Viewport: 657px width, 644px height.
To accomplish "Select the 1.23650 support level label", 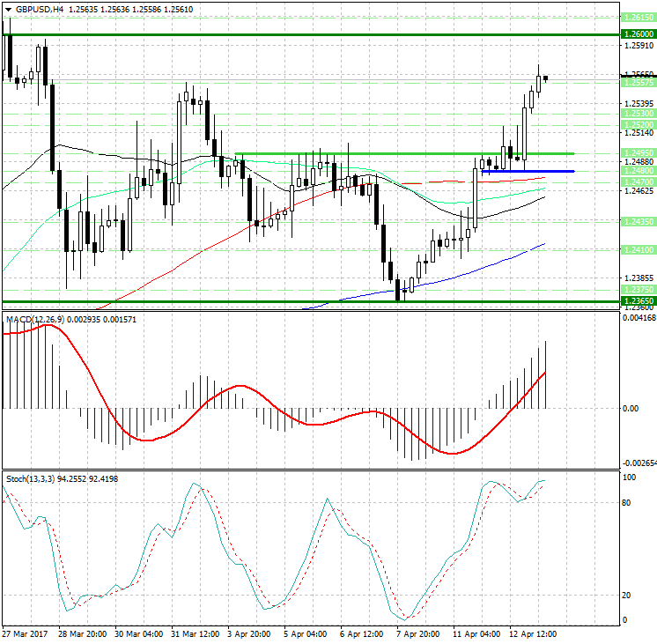I will pos(638,301).
